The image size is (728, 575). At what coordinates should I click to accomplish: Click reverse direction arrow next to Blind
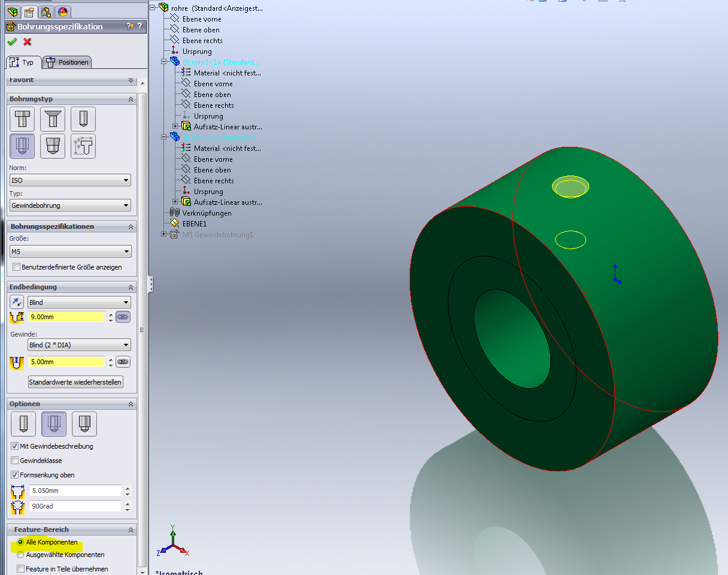click(17, 302)
